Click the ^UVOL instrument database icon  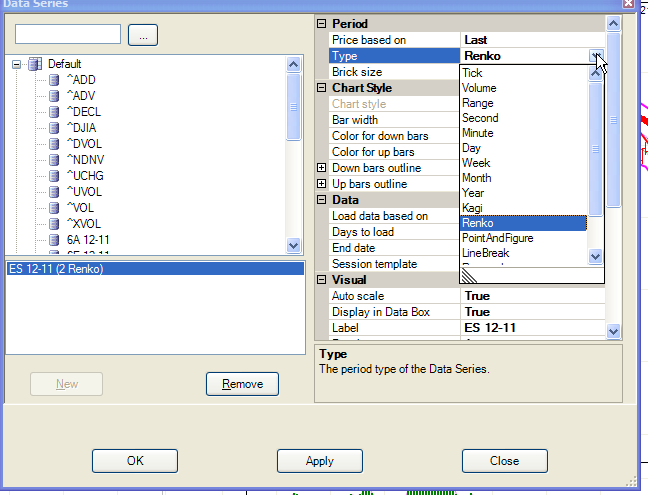[54, 192]
